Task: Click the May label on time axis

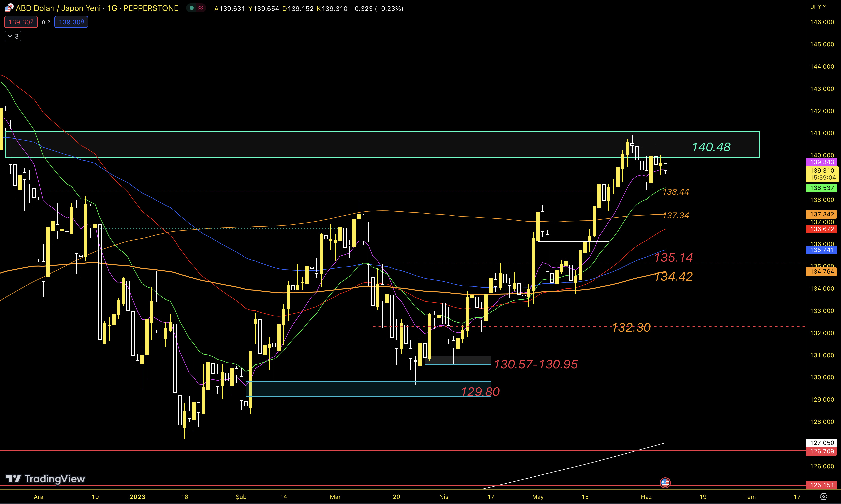Action: click(x=538, y=497)
